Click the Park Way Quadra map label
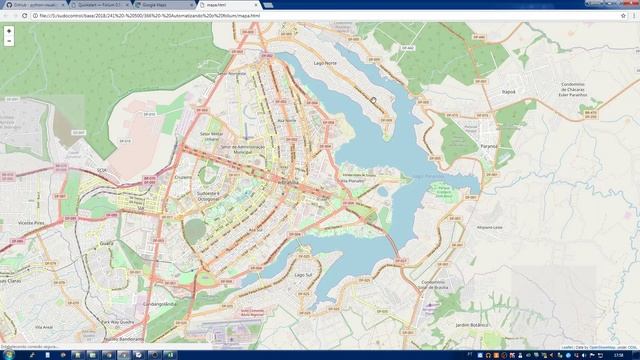 point(118,322)
